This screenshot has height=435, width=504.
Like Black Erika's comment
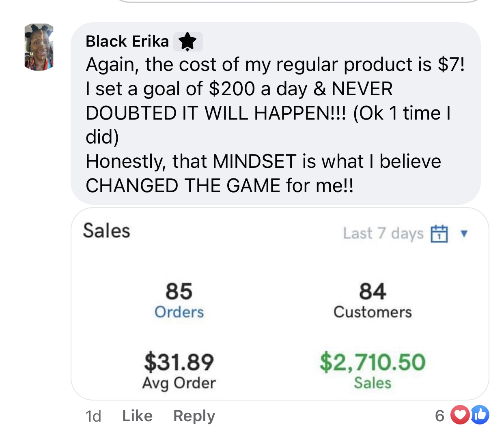[x=137, y=416]
